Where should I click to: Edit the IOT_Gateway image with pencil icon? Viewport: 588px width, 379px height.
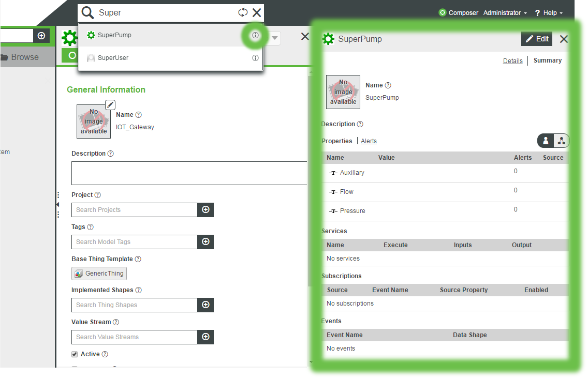pos(110,105)
